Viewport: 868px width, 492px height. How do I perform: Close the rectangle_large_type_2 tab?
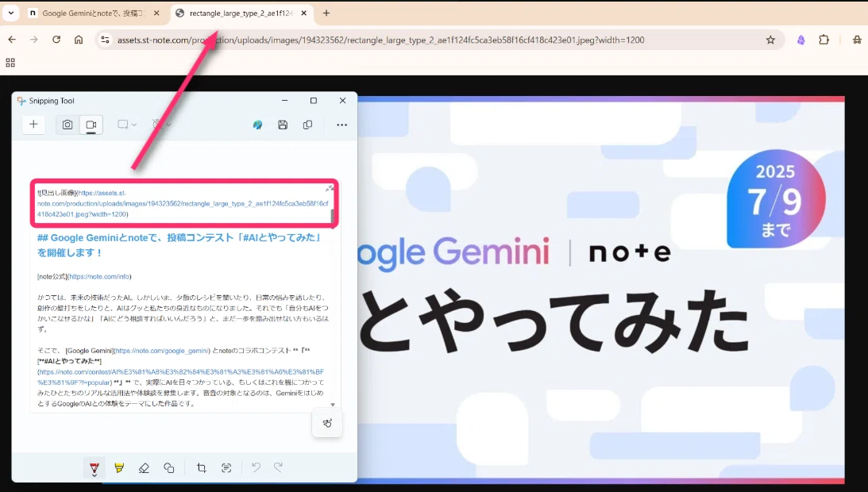(x=304, y=13)
